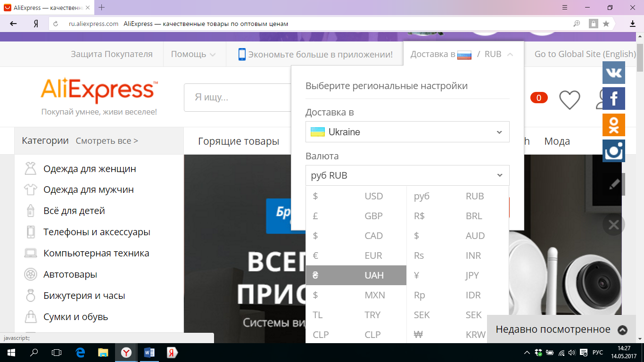Select INR currency option
The height and width of the screenshot is (362, 644).
tap(458, 255)
